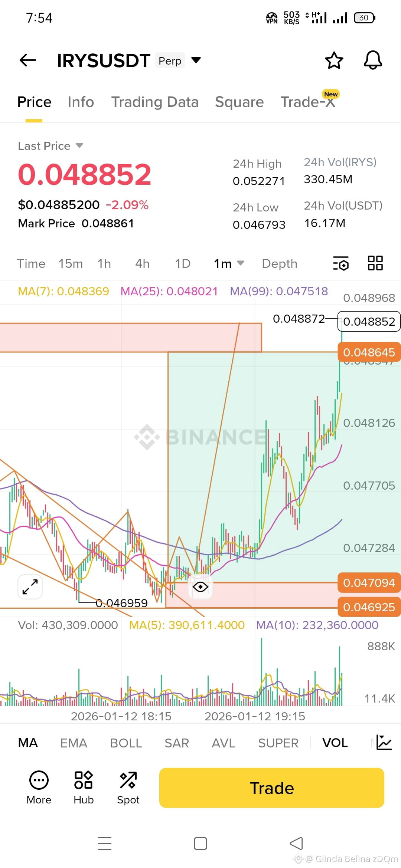The width and height of the screenshot is (401, 868).
Task: Add IRYSUSDT to favorites with star icon
Action: point(334,60)
